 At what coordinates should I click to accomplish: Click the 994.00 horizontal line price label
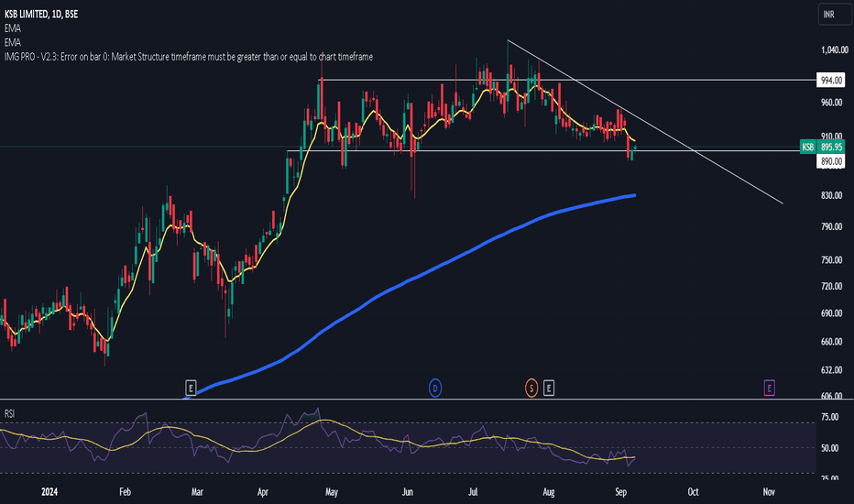point(831,80)
